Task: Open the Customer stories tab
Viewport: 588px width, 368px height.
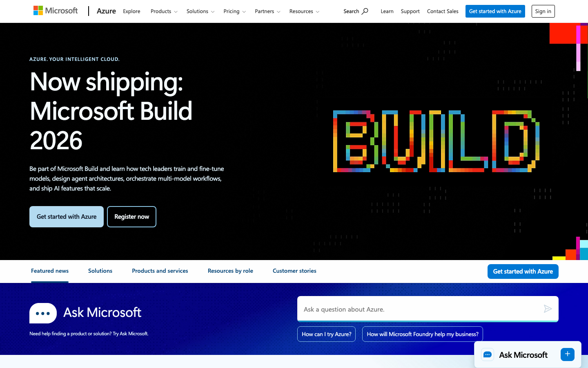Action: [x=294, y=271]
